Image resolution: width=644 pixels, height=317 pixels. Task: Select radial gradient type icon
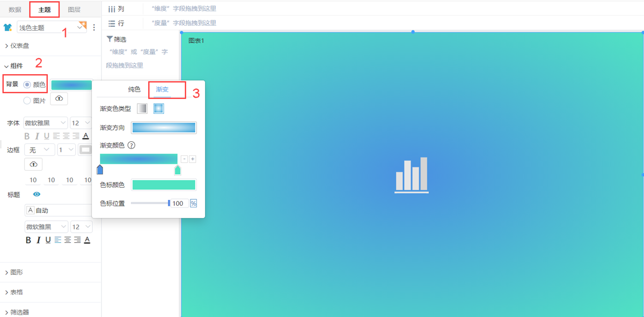coord(158,109)
